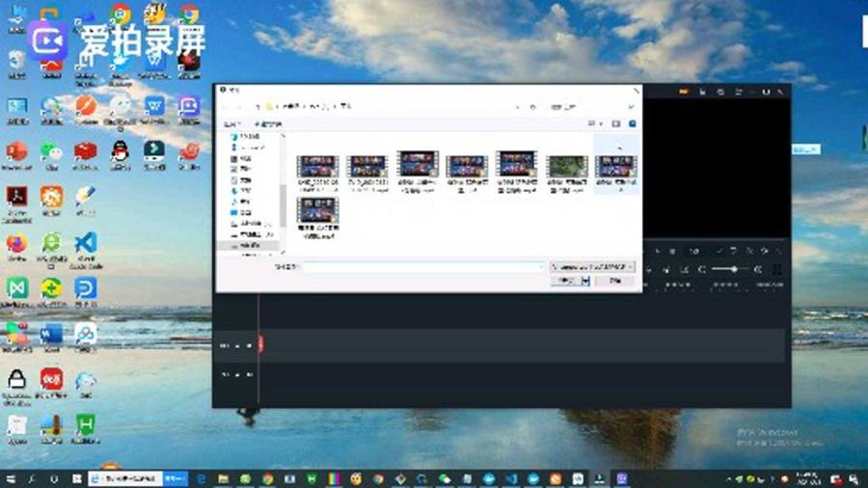This screenshot has width=868, height=488.
Task: Toggle the lock icon on first track
Action: (237, 346)
